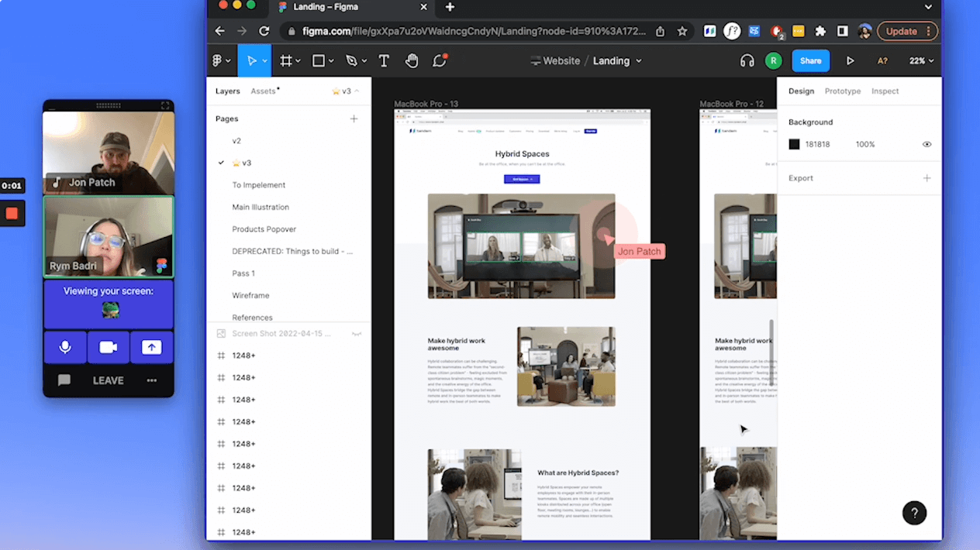Open Figma main menu icon

(220, 61)
